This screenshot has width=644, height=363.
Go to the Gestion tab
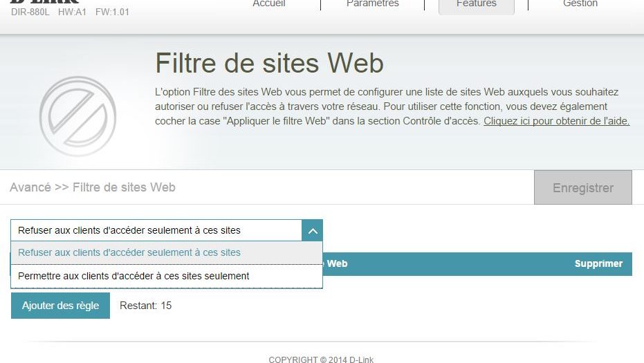click(x=580, y=4)
